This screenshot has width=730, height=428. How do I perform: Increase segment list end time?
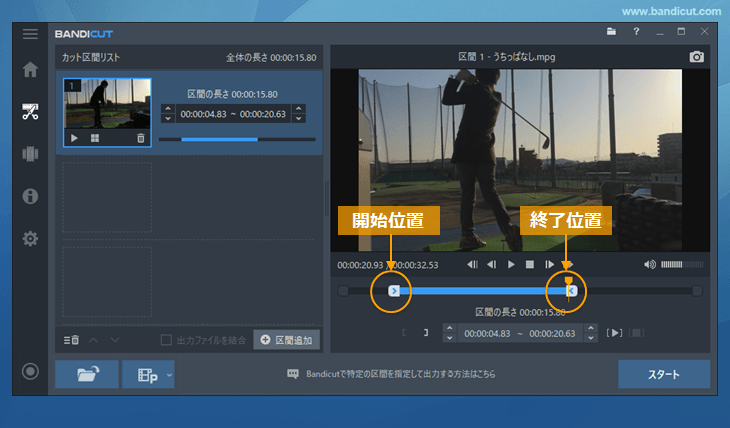point(299,109)
